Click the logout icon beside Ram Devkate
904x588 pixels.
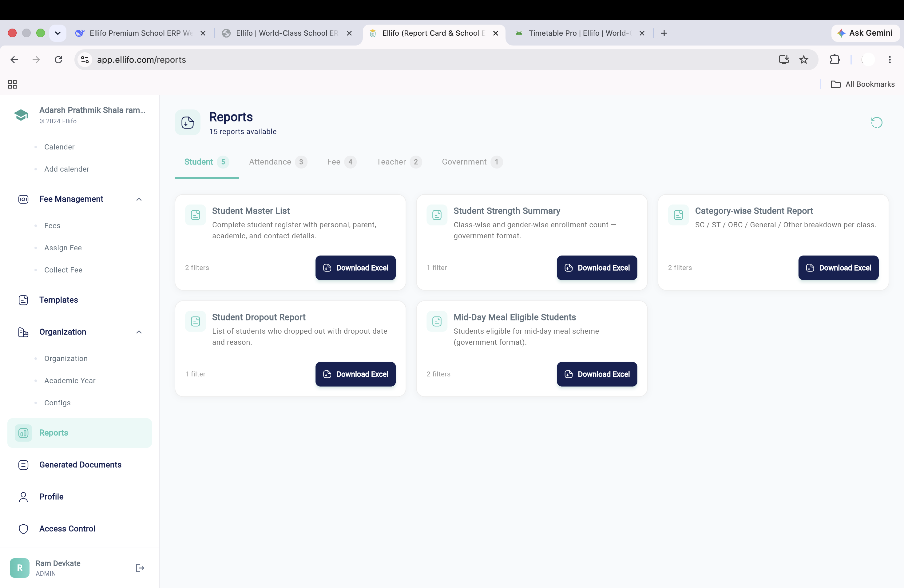(140, 567)
